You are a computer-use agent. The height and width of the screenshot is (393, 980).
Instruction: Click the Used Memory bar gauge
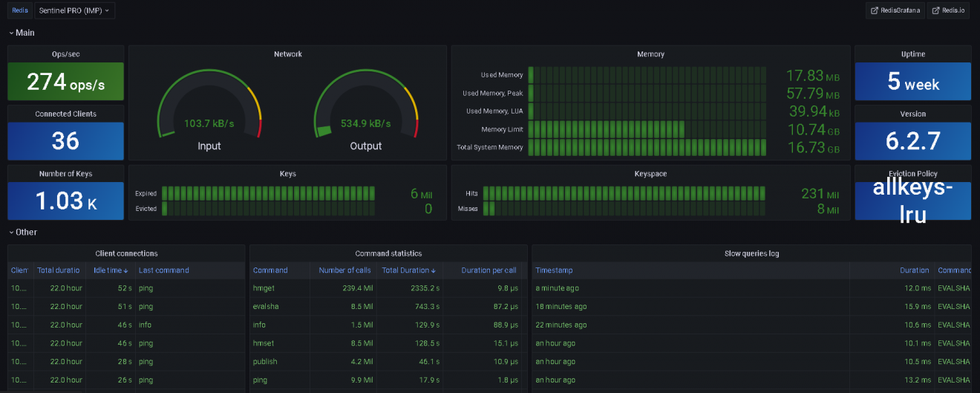pos(646,75)
